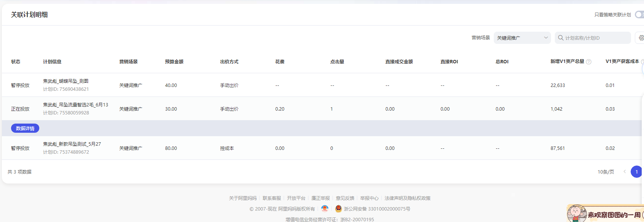Image resolution: width=644 pixels, height=222 pixels.
Task: Click the 花费 column header
Action: [x=279, y=62]
